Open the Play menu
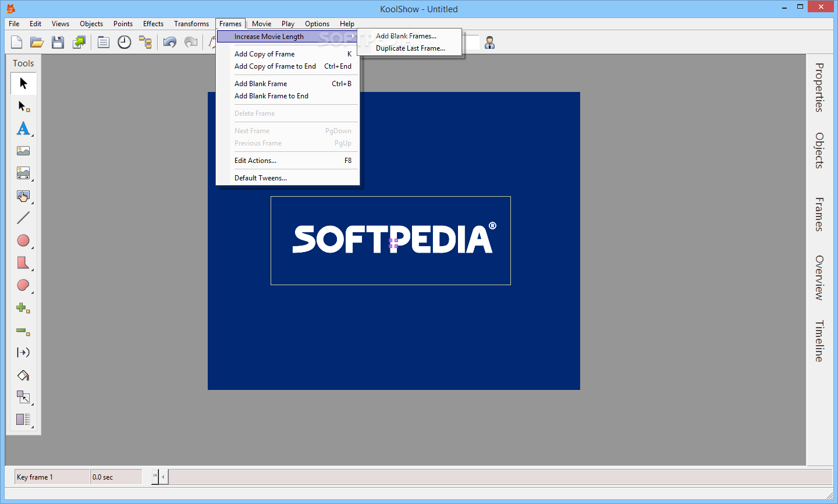This screenshot has width=838, height=504. point(288,24)
